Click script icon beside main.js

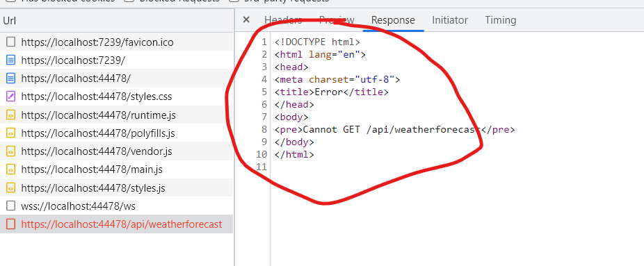11,169
